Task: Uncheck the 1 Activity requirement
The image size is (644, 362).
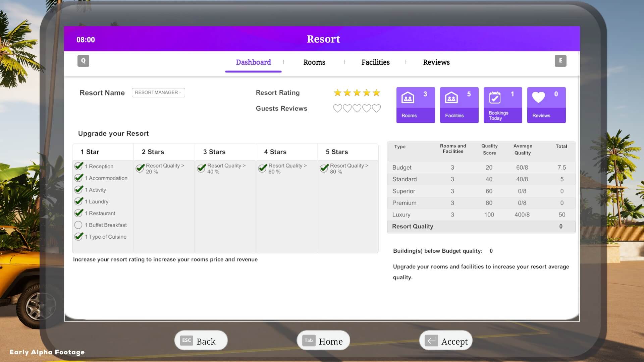Action: [x=79, y=189]
